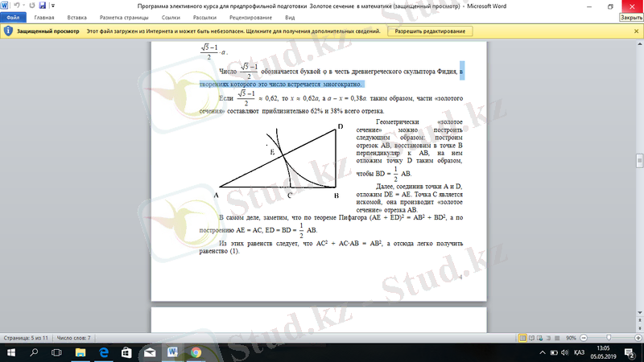Click the Save floppy disk icon
This screenshot has height=362, width=644.
point(43,6)
